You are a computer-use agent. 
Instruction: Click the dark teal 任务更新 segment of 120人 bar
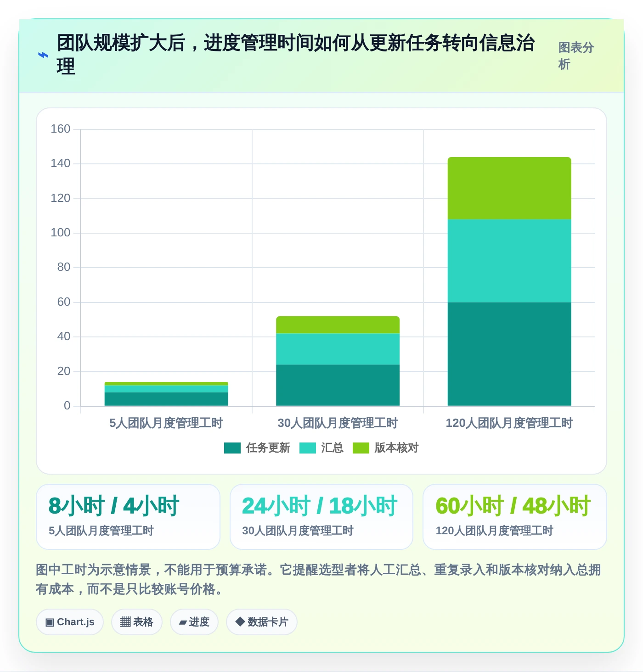click(x=509, y=354)
